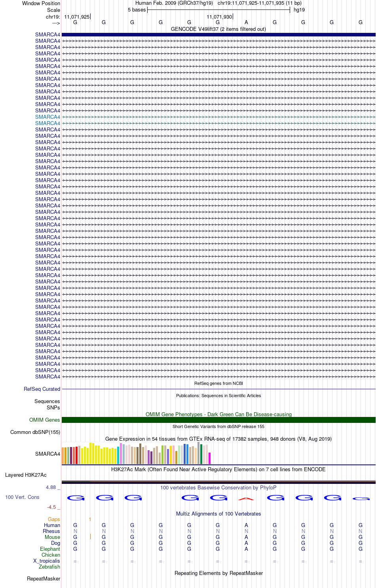Click the orange insertion bar in Mouse row
This screenshot has height=588, width=376.
(90, 537)
